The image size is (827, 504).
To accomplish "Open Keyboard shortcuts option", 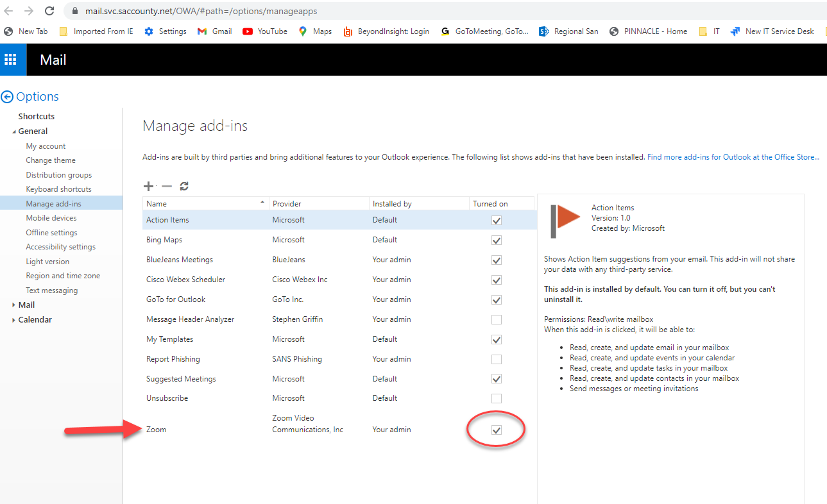I will coord(59,189).
